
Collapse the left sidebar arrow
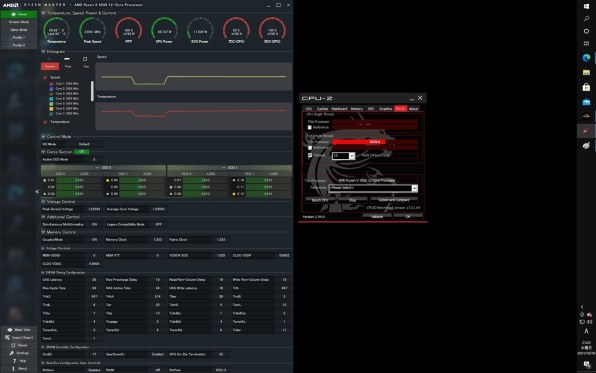tap(37, 192)
